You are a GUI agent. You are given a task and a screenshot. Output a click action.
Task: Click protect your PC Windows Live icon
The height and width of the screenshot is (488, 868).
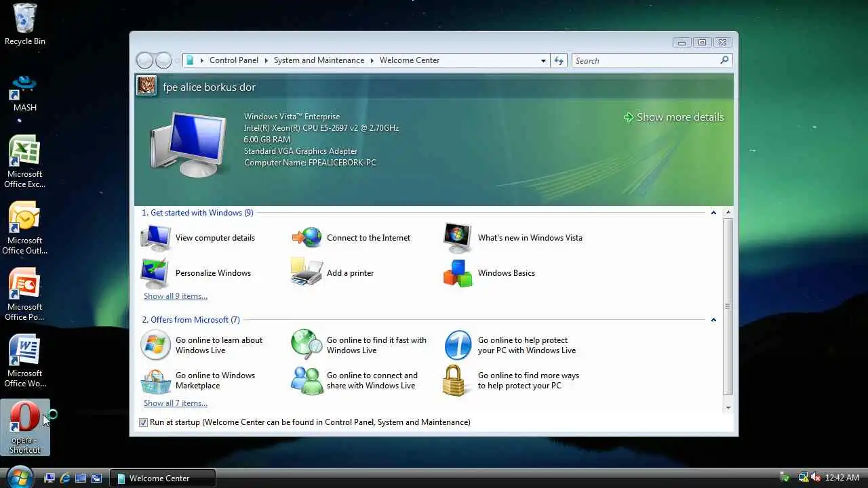tap(458, 345)
